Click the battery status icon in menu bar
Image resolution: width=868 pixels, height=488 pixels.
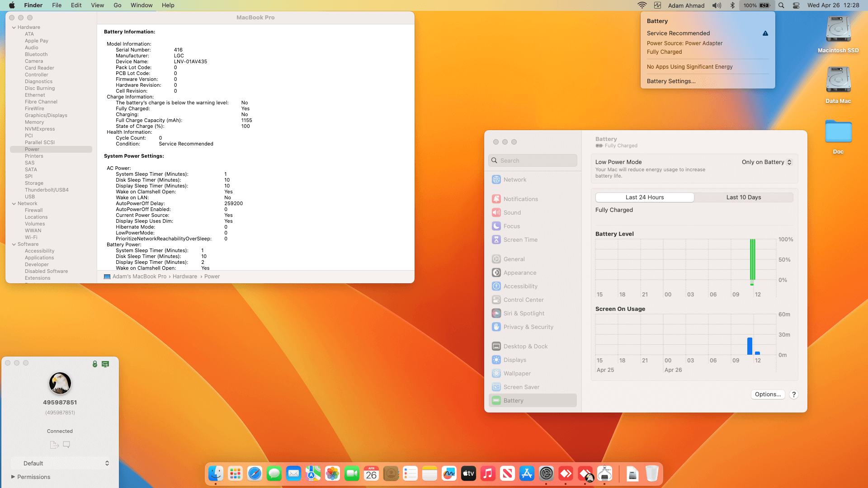(756, 5)
